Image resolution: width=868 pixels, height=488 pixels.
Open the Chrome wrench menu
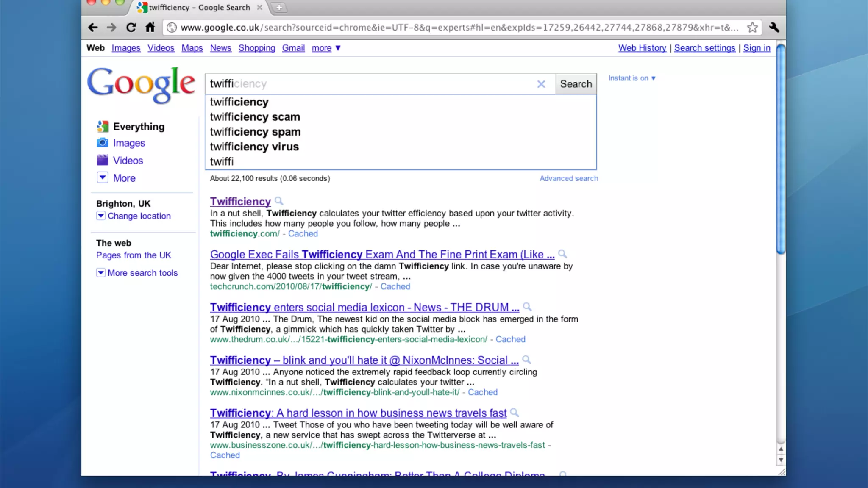coord(774,28)
